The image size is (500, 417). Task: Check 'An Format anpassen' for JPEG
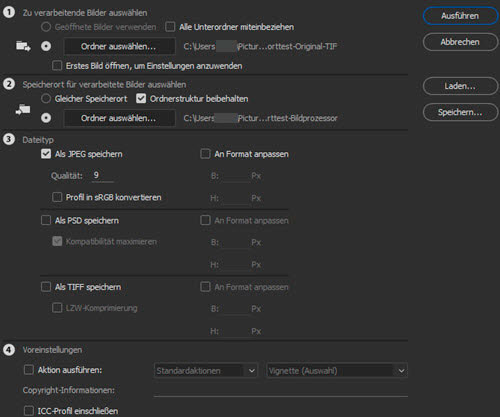[205, 154]
